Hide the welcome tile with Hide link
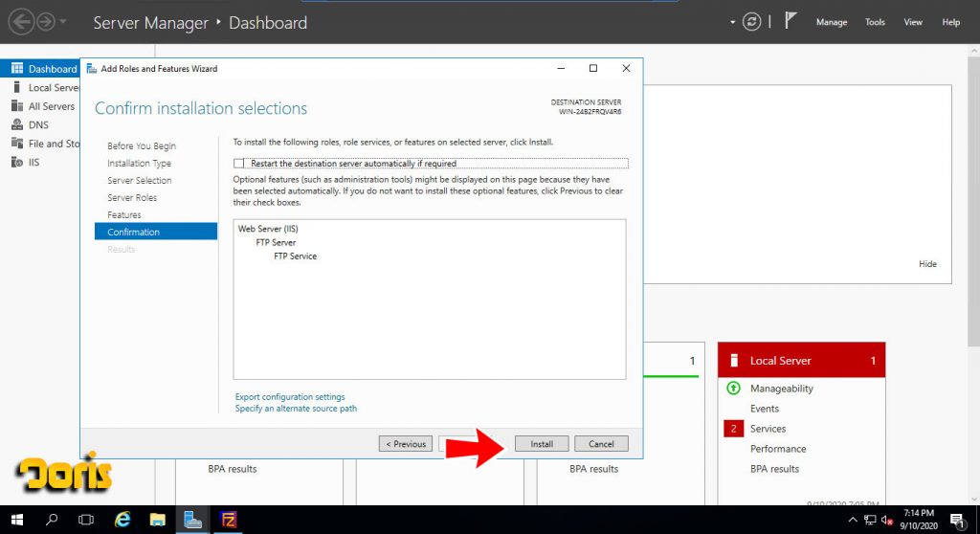 tap(927, 264)
